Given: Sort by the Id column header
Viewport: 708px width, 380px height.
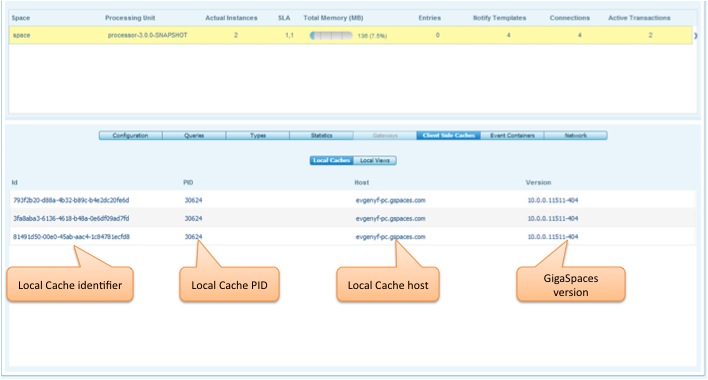Looking at the screenshot, I should point(14,182).
